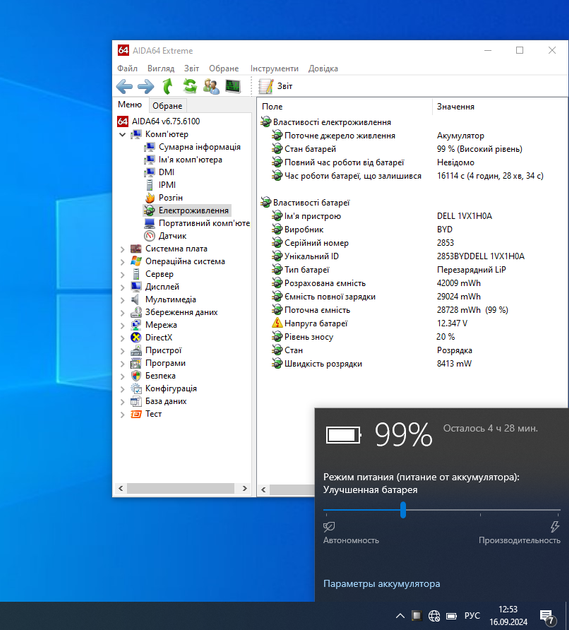Switch to the Меню tab

coord(130,105)
